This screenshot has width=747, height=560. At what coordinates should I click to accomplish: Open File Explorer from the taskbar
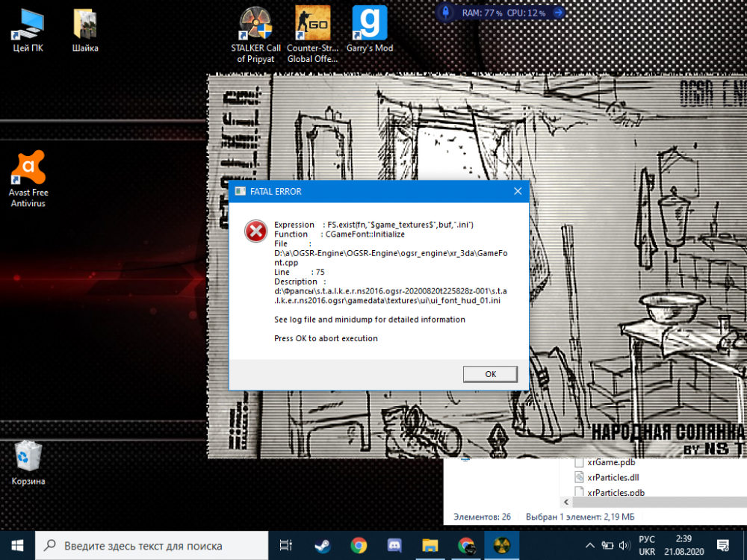(430, 545)
